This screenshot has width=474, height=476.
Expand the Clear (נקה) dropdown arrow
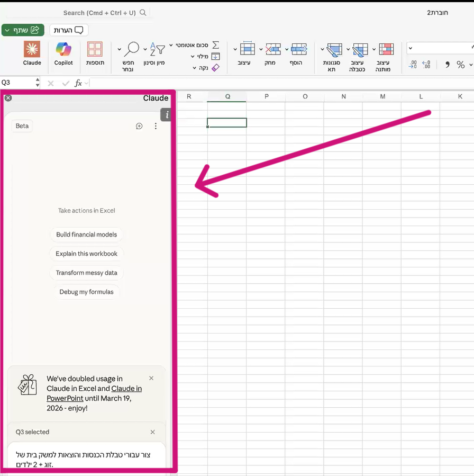point(194,68)
